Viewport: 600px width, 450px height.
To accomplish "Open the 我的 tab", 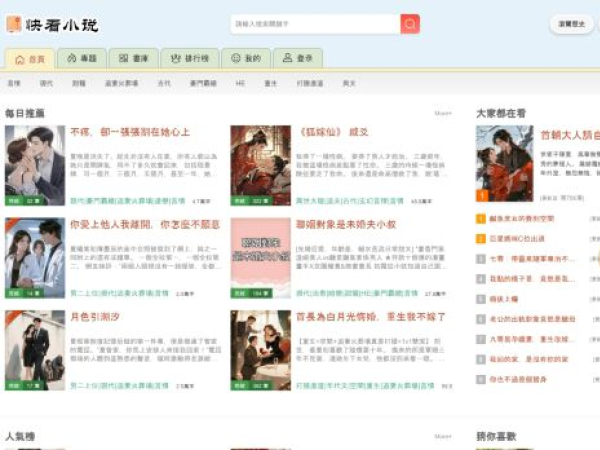I will (246, 58).
